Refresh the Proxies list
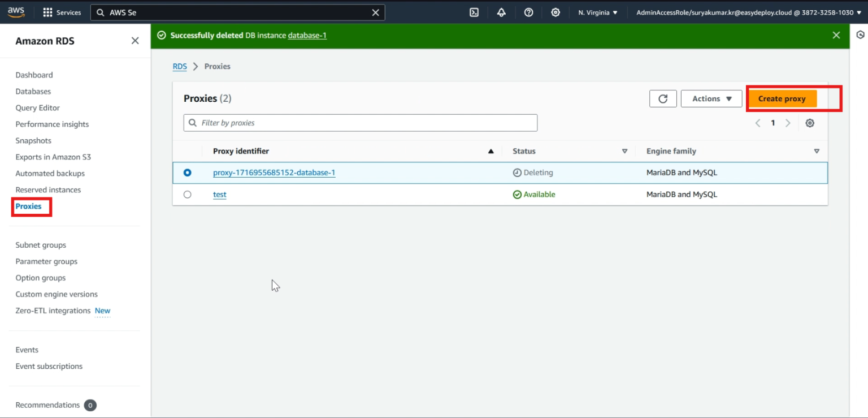 click(x=662, y=98)
